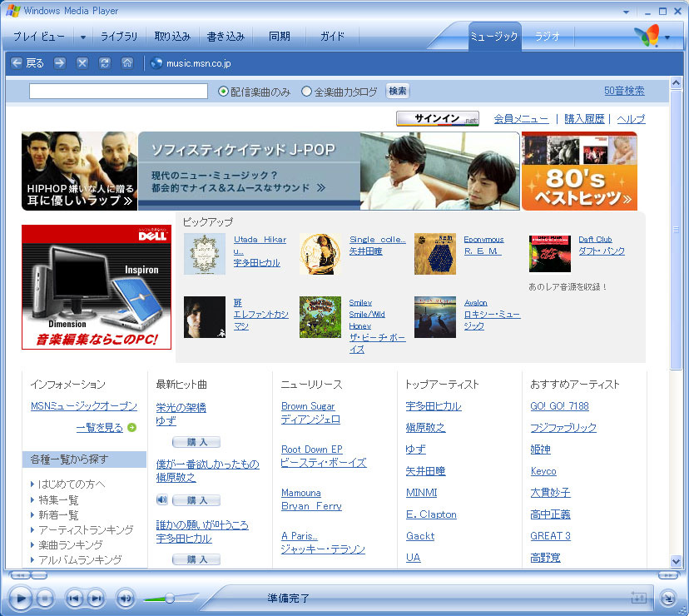Switch to the プレイビュー tab
The height and width of the screenshot is (616, 689).
[38, 36]
